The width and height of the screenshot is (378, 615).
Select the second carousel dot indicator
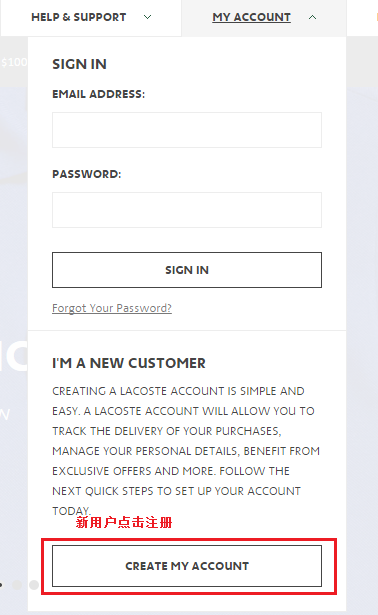17,585
